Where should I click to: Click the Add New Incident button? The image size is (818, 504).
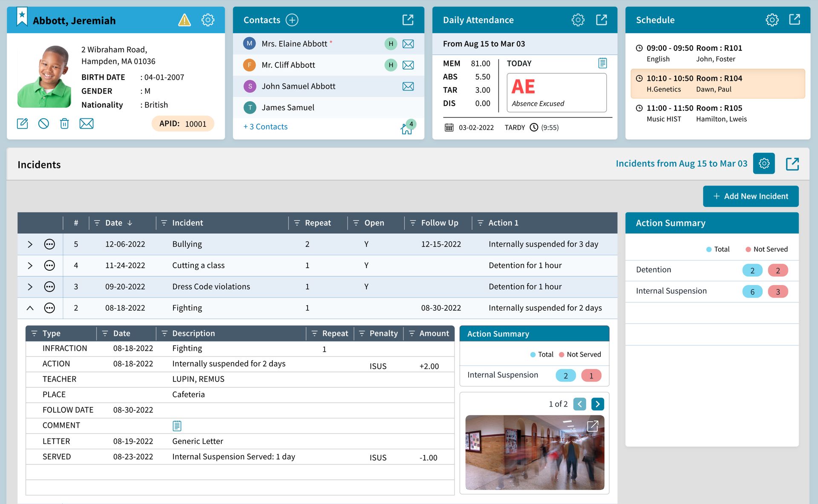click(751, 196)
